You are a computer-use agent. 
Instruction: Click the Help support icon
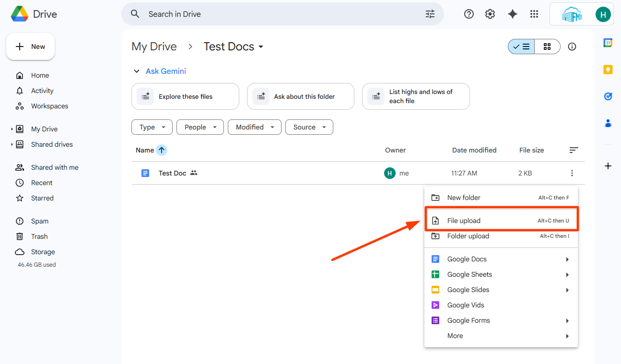coord(469,14)
